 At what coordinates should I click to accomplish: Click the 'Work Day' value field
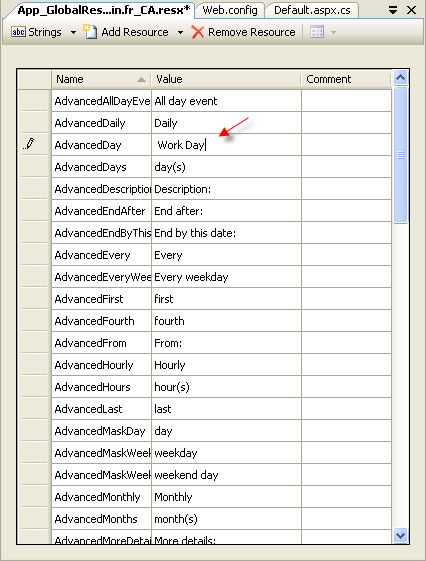[x=227, y=145]
